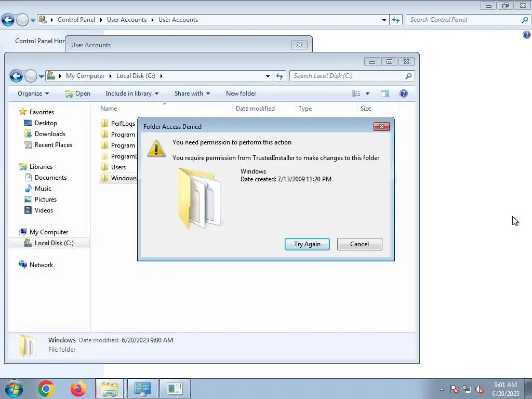Click the Action Center flag tray icon

point(454,389)
